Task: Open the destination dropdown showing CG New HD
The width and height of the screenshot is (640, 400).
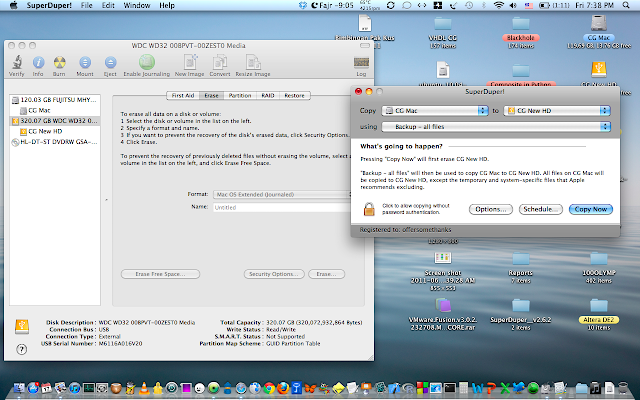Action: (x=557, y=111)
